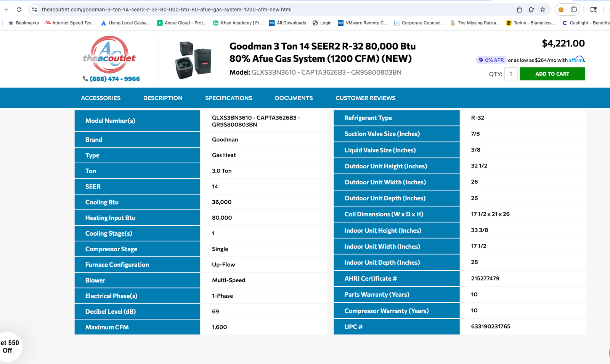Click the Liquid Valve Size value '3/8'

pyautogui.click(x=476, y=150)
